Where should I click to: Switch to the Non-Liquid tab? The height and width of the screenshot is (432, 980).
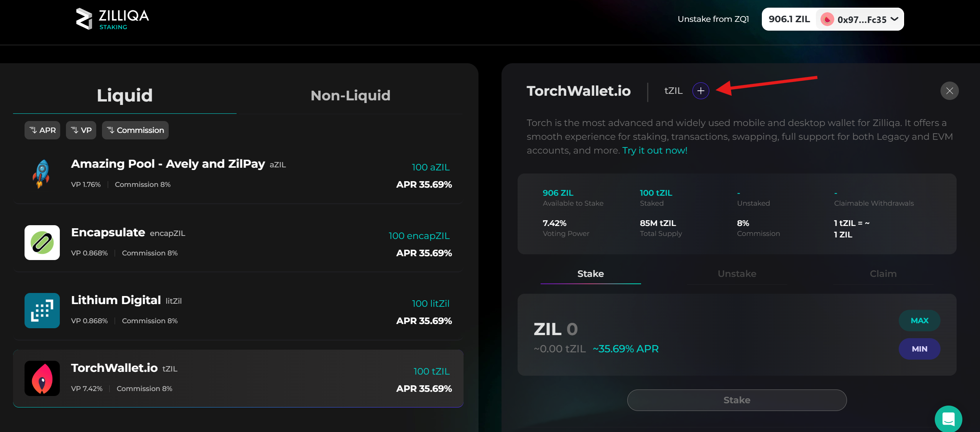pos(350,95)
